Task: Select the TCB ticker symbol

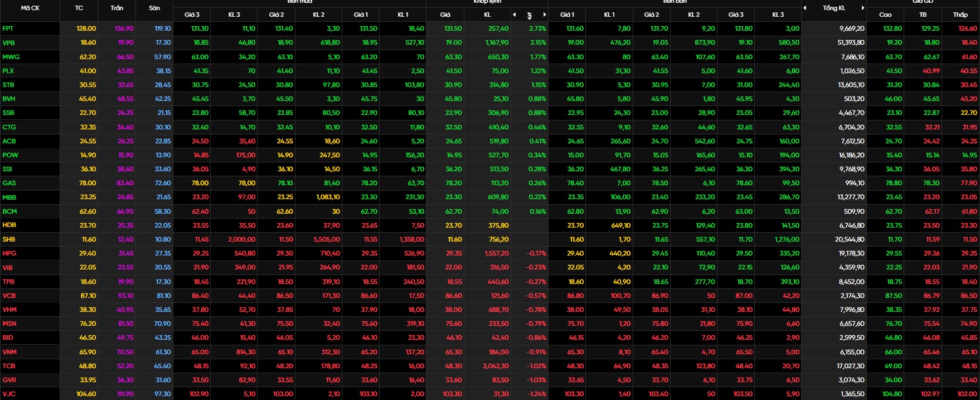Action: pos(8,366)
